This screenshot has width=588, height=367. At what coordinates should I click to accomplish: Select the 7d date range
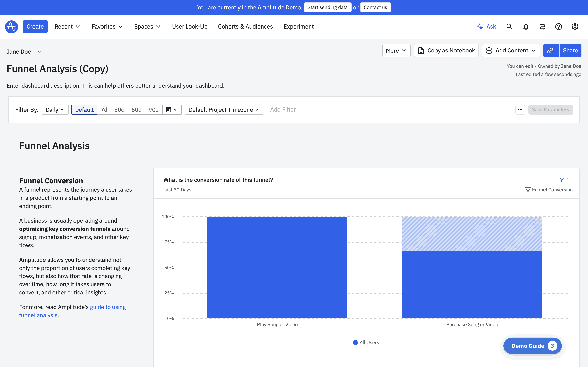[104, 110]
